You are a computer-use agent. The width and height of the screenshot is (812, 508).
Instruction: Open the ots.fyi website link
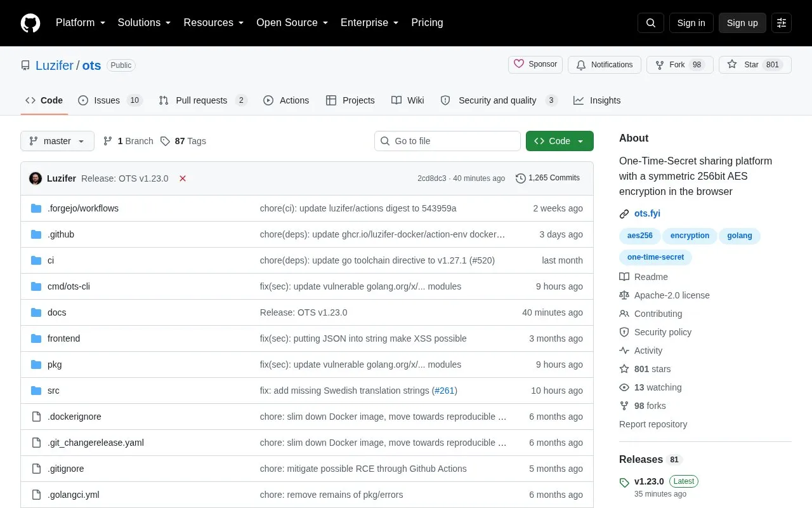pyautogui.click(x=647, y=213)
